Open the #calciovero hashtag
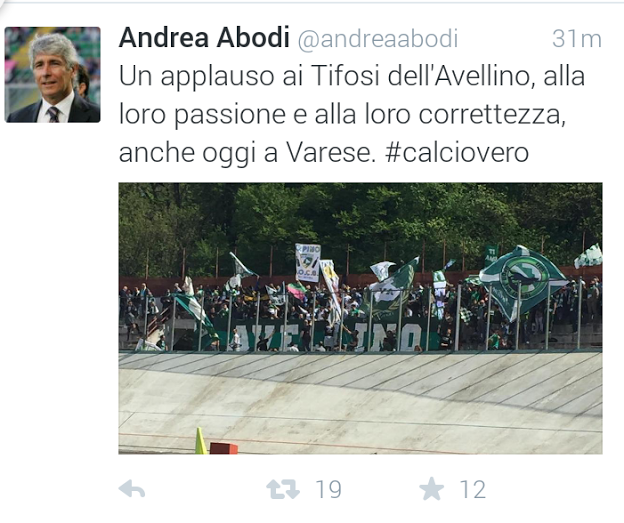The width and height of the screenshot is (624, 523). coord(457,152)
